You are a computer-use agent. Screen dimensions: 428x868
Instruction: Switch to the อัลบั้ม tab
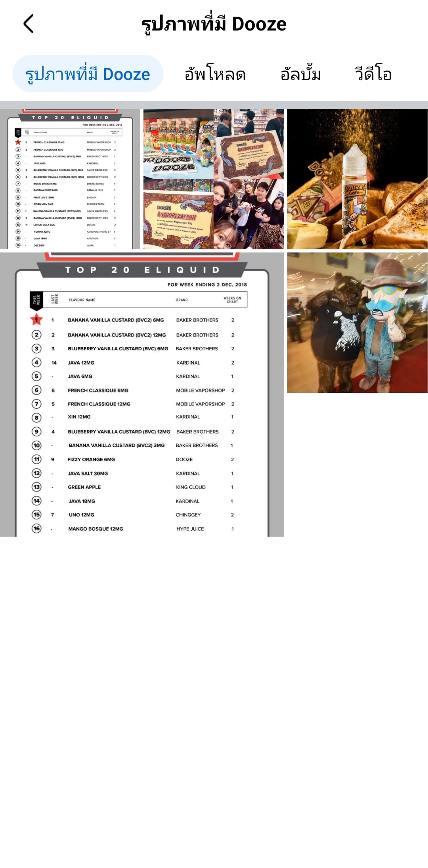(x=300, y=74)
